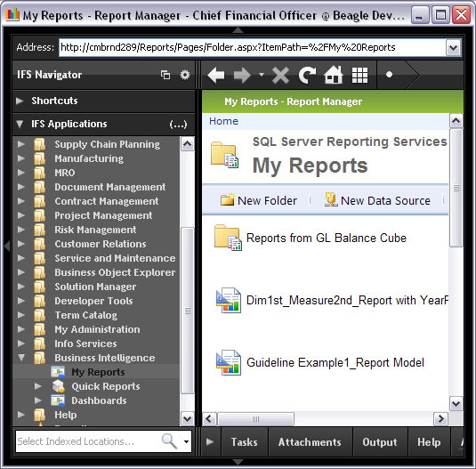The width and height of the screenshot is (476, 469).
Task: Click the magnifier search icon
Action: pyautogui.click(x=169, y=441)
